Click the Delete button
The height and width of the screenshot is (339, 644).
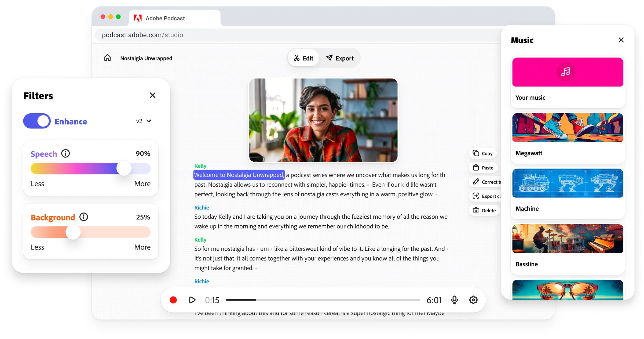pos(484,210)
